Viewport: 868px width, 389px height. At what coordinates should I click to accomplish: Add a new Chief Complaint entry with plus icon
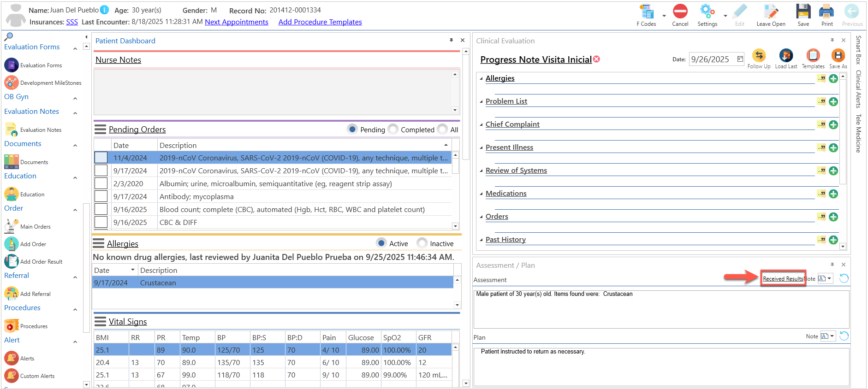pos(833,124)
